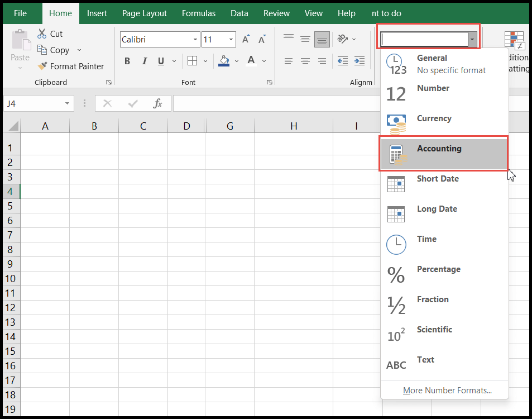Select the Cut tool
Screen dimensions: 532x419
click(49, 34)
